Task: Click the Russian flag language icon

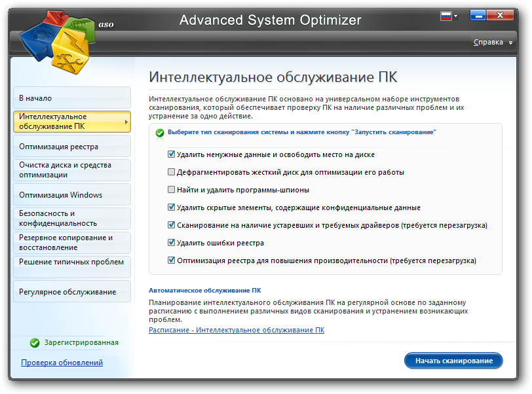Action: tap(446, 16)
